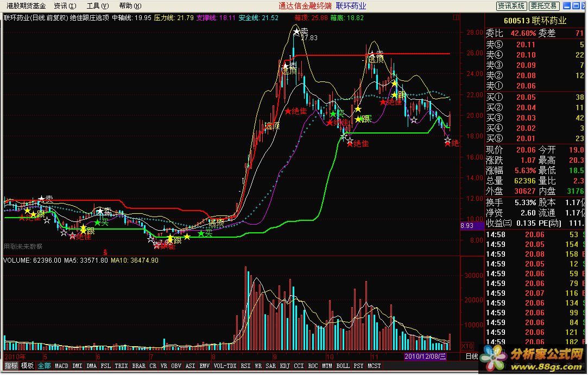Select the KDJ indicator tab
Screen dimensions: 588x375
tap(285, 366)
